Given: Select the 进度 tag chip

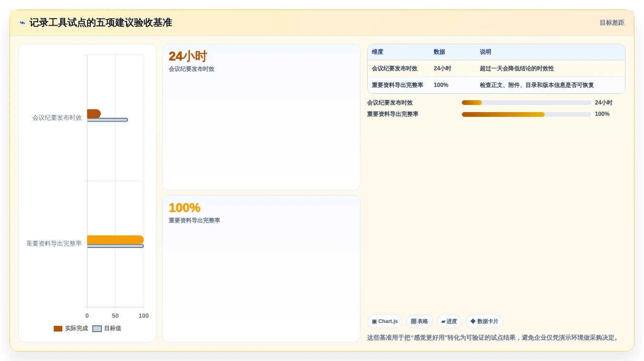Looking at the screenshot, I should pos(449,322).
